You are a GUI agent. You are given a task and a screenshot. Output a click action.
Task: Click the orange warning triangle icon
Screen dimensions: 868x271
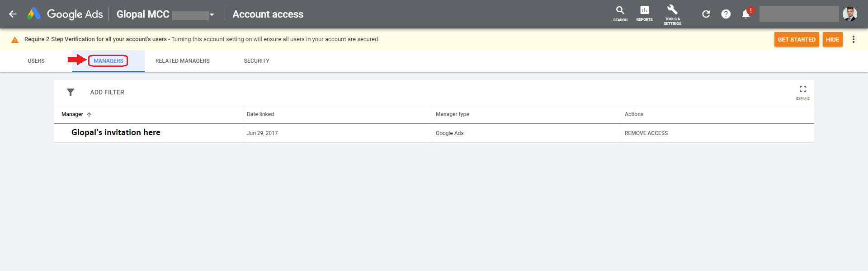click(x=15, y=40)
